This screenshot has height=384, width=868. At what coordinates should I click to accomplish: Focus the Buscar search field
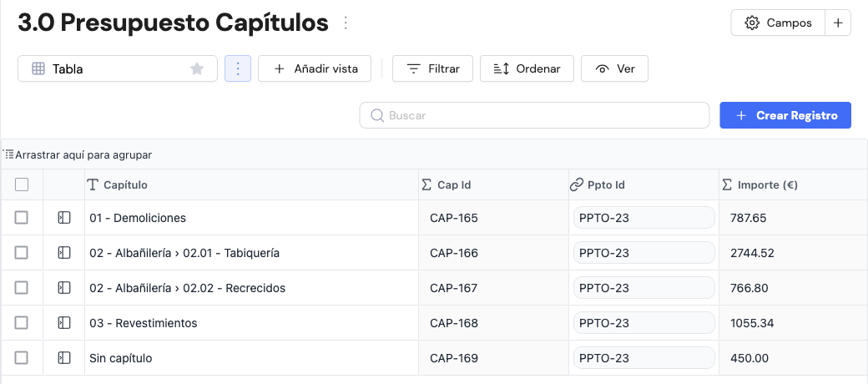534,115
